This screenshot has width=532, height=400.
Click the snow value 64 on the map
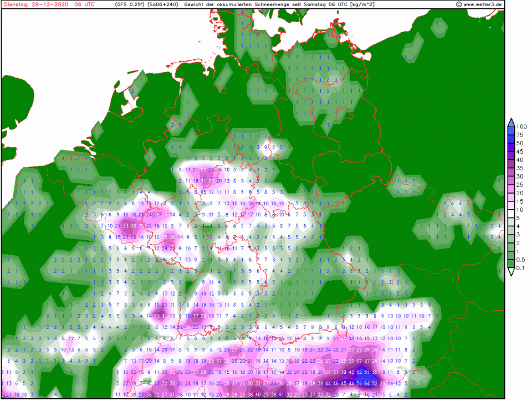[366, 383]
